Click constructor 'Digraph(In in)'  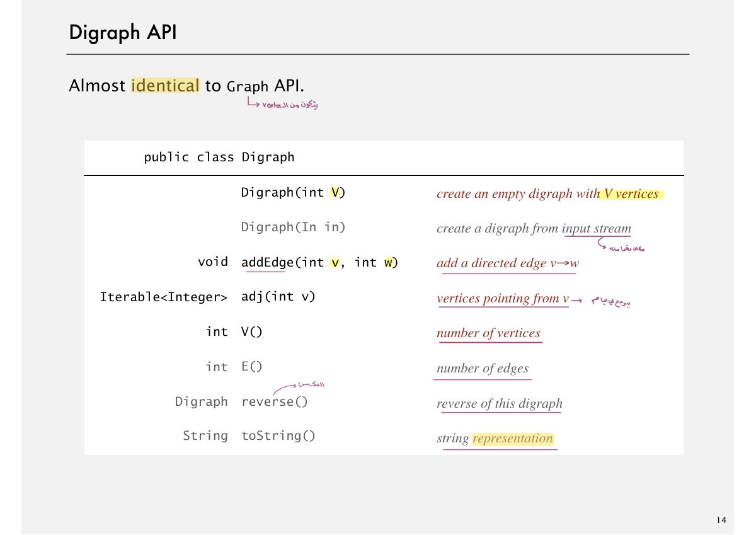tap(294, 227)
